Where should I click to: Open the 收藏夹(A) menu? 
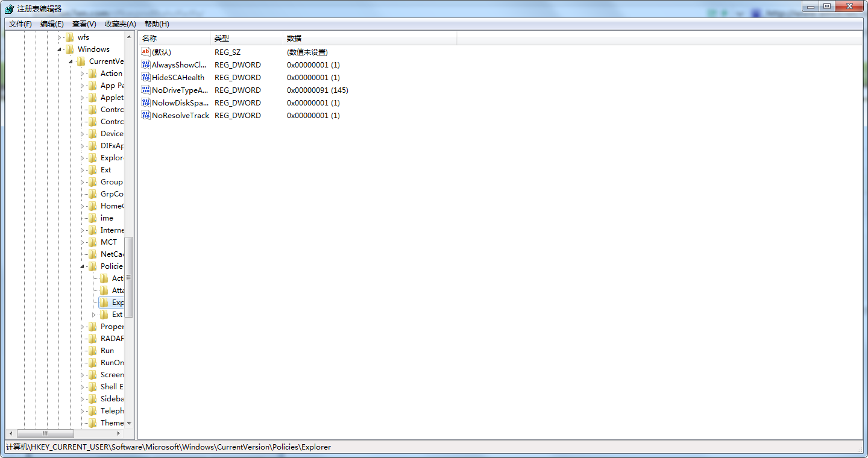point(121,24)
